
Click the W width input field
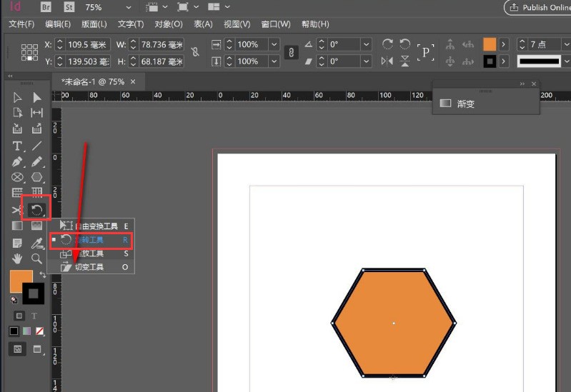160,44
